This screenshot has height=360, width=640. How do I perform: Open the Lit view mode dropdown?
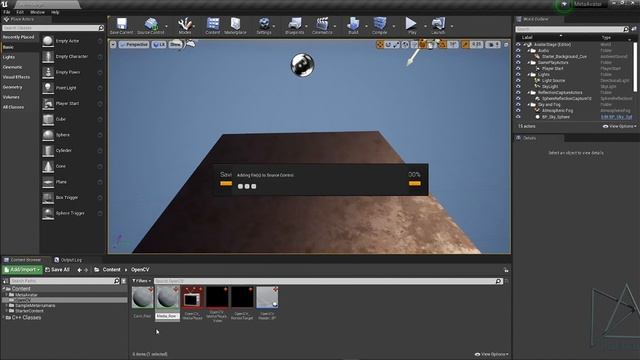(159, 44)
